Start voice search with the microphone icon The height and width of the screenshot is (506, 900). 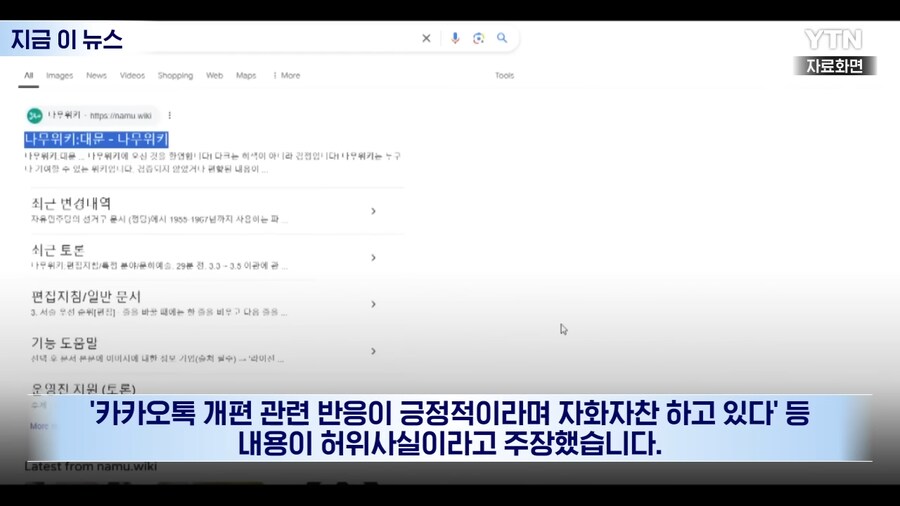click(455, 39)
